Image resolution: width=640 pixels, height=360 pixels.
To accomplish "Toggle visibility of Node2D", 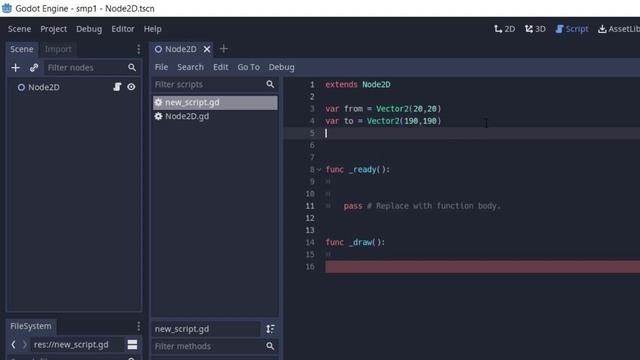I will (x=131, y=87).
